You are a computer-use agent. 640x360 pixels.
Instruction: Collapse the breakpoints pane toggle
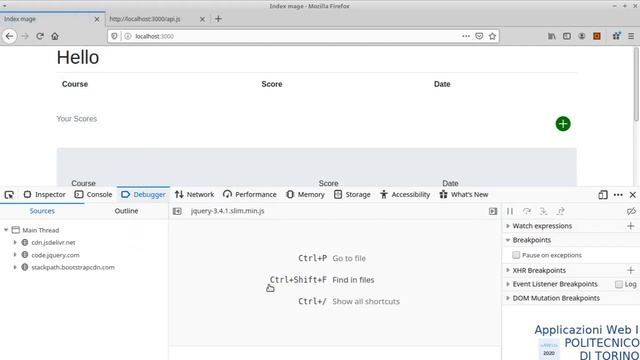pos(493,211)
